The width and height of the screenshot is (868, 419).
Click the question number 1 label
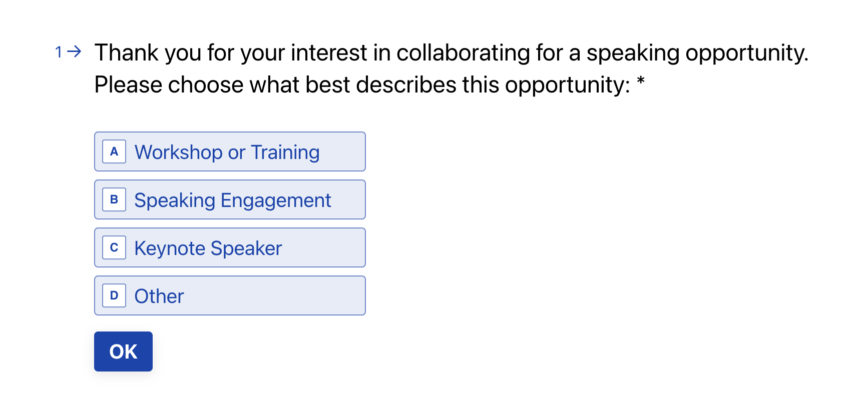coord(59,52)
